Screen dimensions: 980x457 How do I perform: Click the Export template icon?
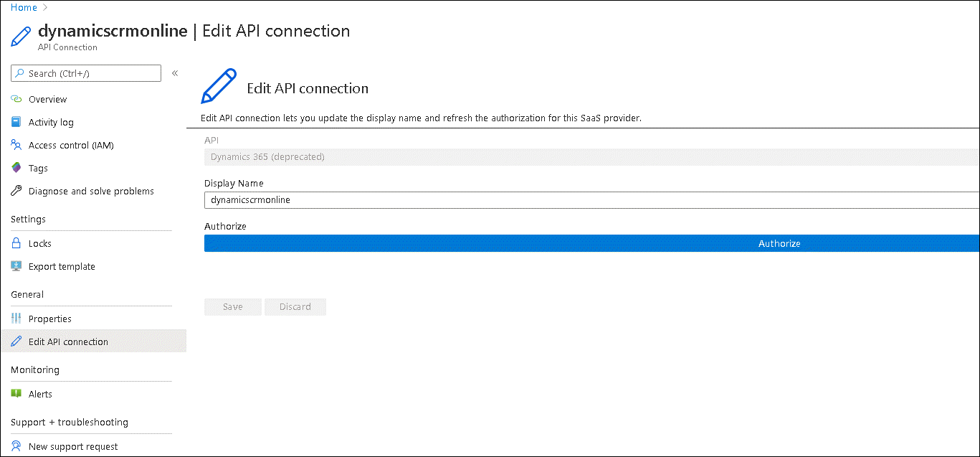point(16,266)
